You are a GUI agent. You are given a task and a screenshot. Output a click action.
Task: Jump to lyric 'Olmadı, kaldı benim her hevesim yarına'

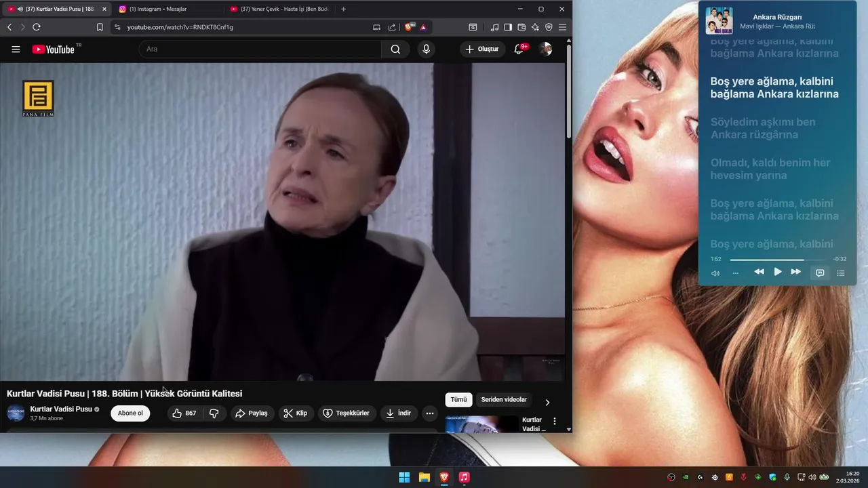coord(770,169)
